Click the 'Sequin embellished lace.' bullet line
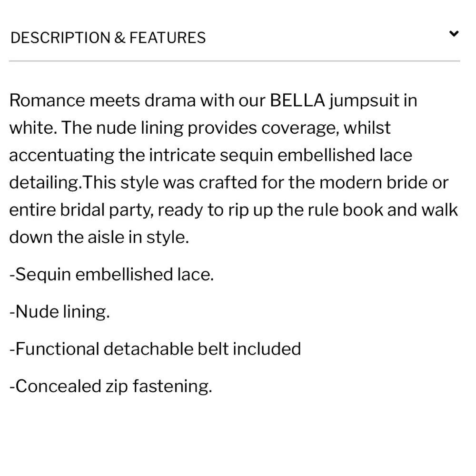476x476 pixels. [x=112, y=275]
